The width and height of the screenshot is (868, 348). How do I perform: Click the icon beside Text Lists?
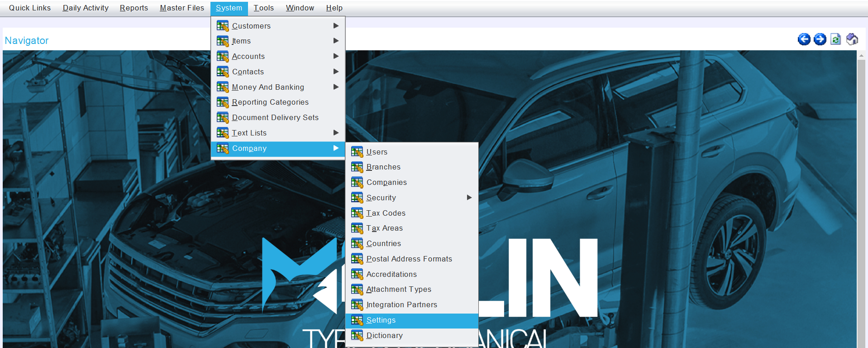[223, 133]
